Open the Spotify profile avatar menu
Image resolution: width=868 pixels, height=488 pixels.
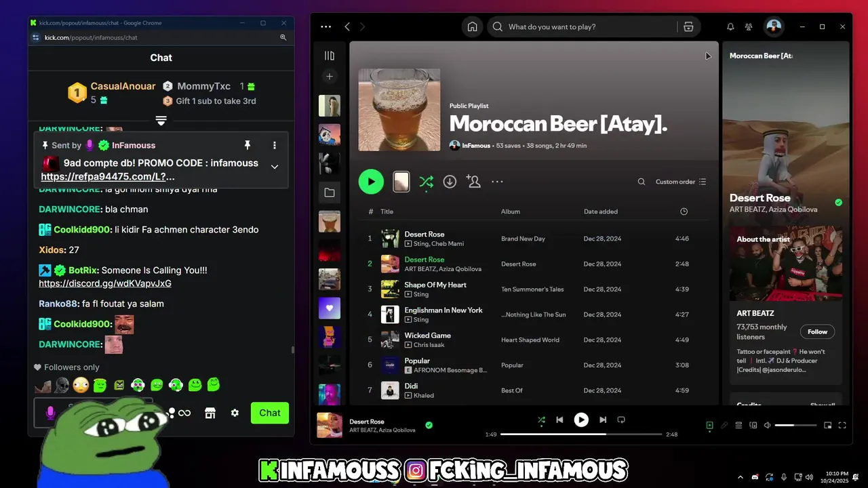(x=774, y=26)
